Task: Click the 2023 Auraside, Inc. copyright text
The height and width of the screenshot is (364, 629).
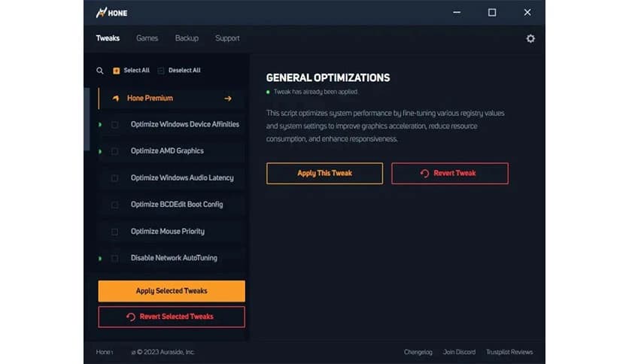Action: click(166, 352)
